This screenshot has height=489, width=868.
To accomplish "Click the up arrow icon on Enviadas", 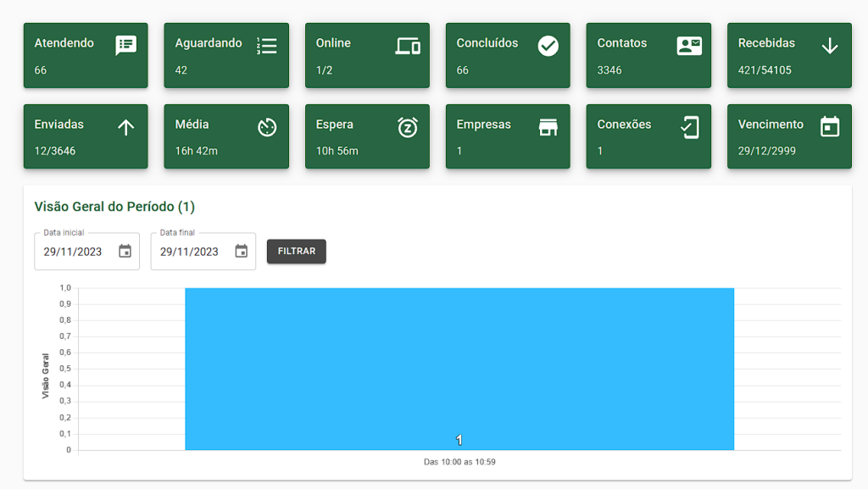I will click(x=125, y=127).
